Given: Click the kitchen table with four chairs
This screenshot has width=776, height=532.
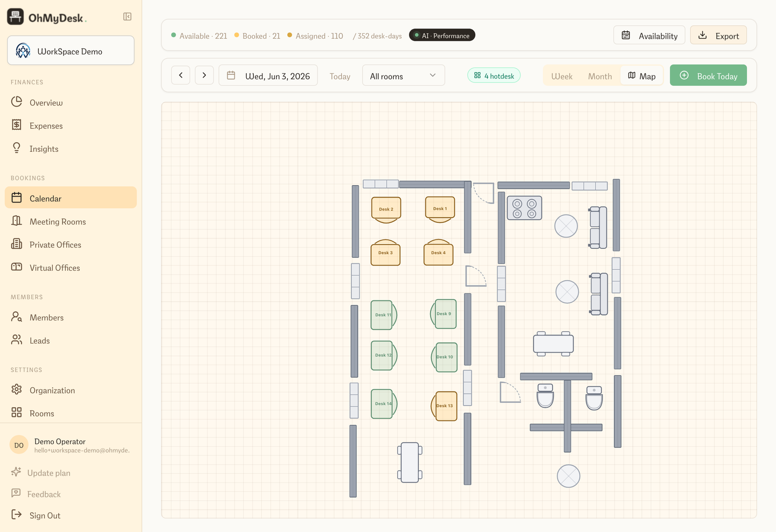Looking at the screenshot, I should point(553,344).
